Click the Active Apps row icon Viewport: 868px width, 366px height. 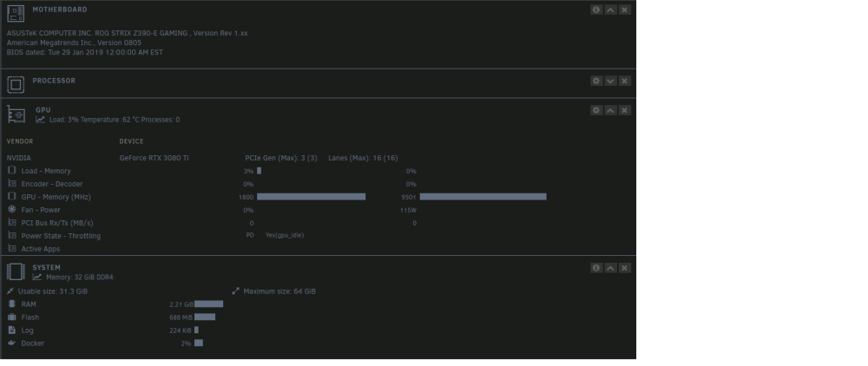[x=11, y=248]
